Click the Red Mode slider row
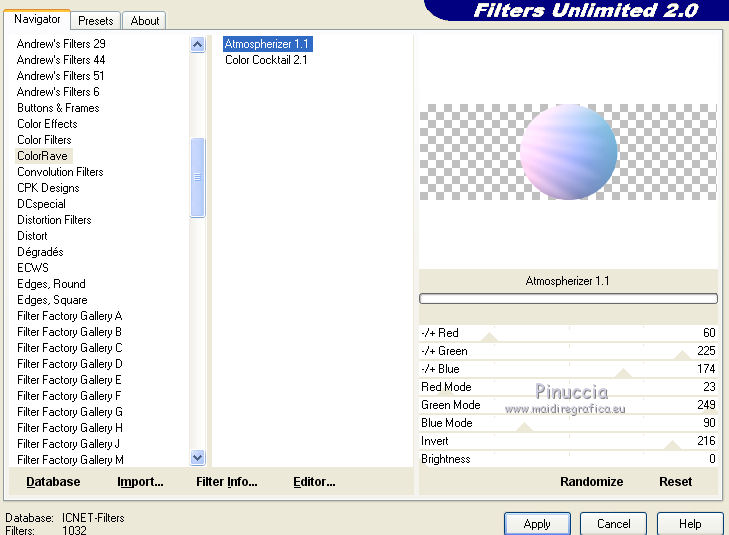 568,387
